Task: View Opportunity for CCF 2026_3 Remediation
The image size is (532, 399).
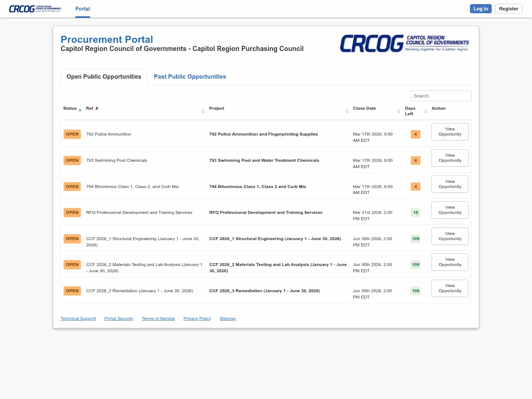Action: [x=450, y=288]
